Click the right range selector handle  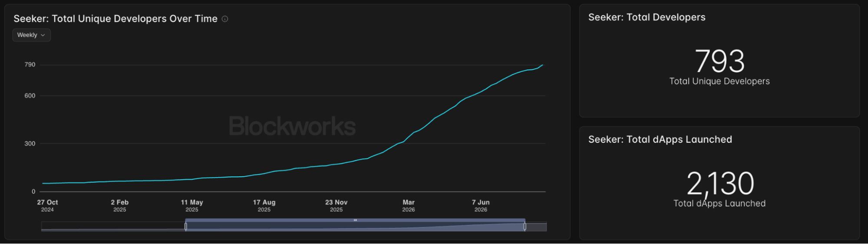(x=525, y=226)
